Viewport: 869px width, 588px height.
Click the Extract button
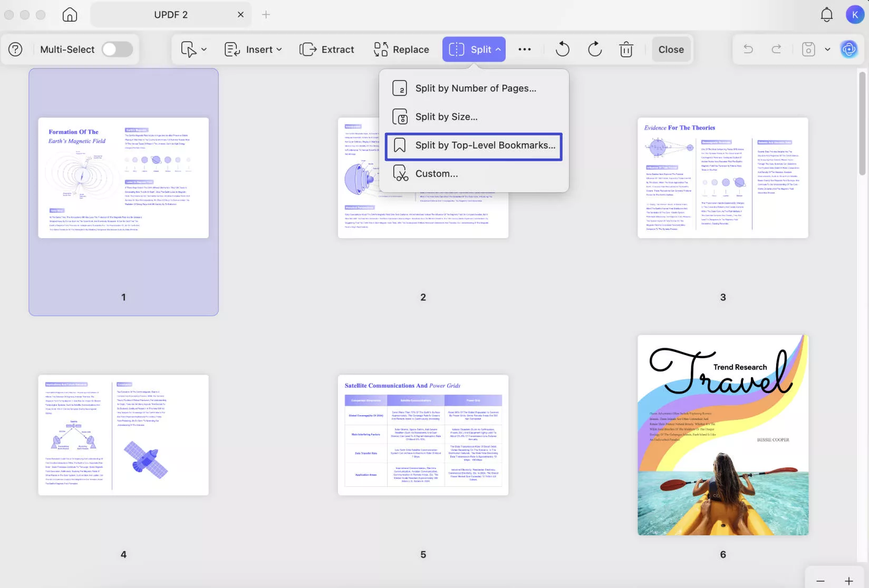(x=327, y=50)
